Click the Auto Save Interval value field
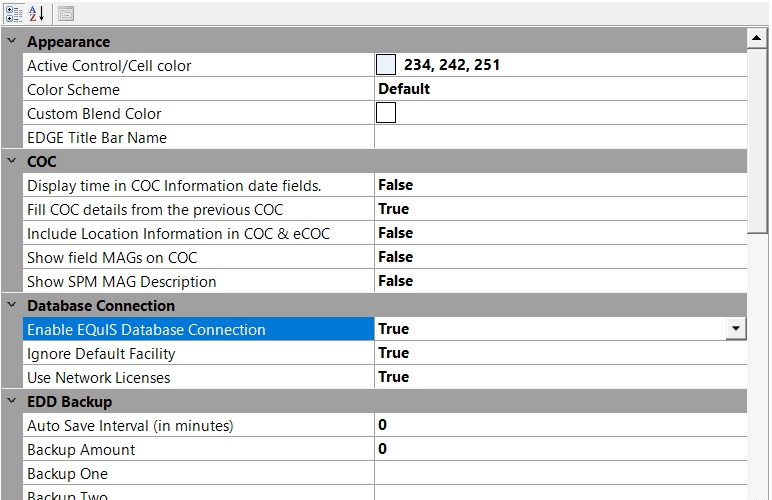This screenshot has height=500, width=772. [x=560, y=425]
